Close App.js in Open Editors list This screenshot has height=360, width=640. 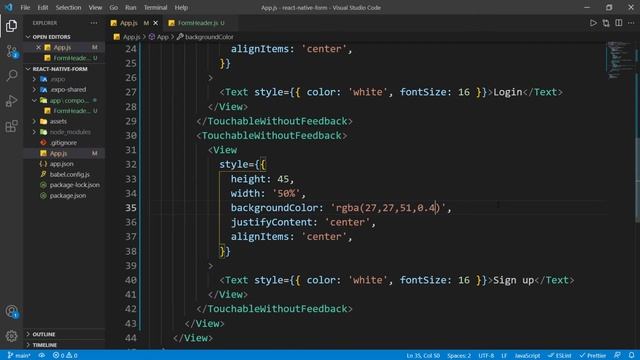point(38,47)
